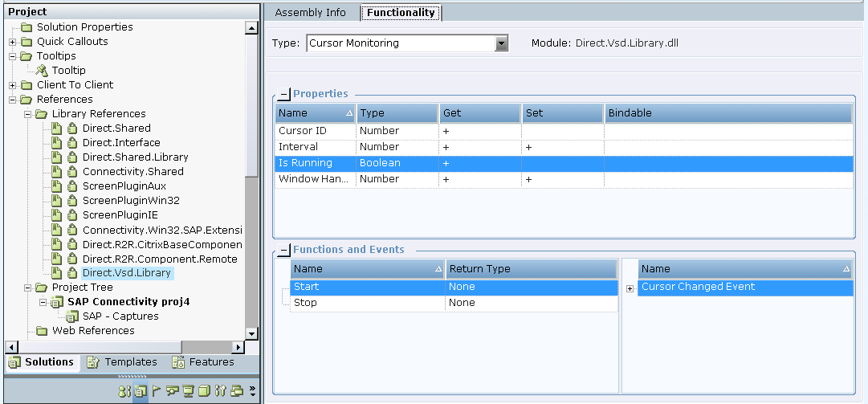Click the Get column header
The width and height of the screenshot is (868, 404).
pyautogui.click(x=480, y=113)
